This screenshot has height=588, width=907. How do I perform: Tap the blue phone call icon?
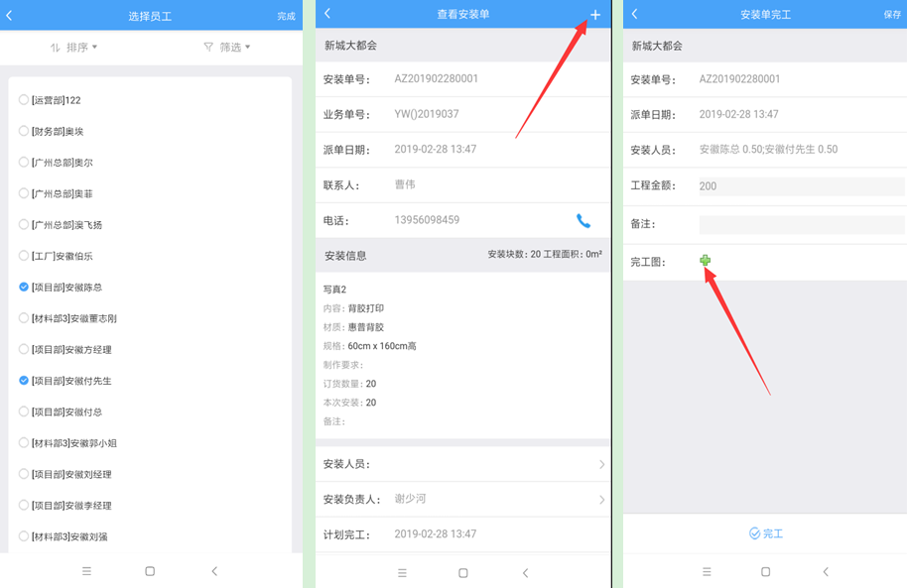tap(583, 220)
